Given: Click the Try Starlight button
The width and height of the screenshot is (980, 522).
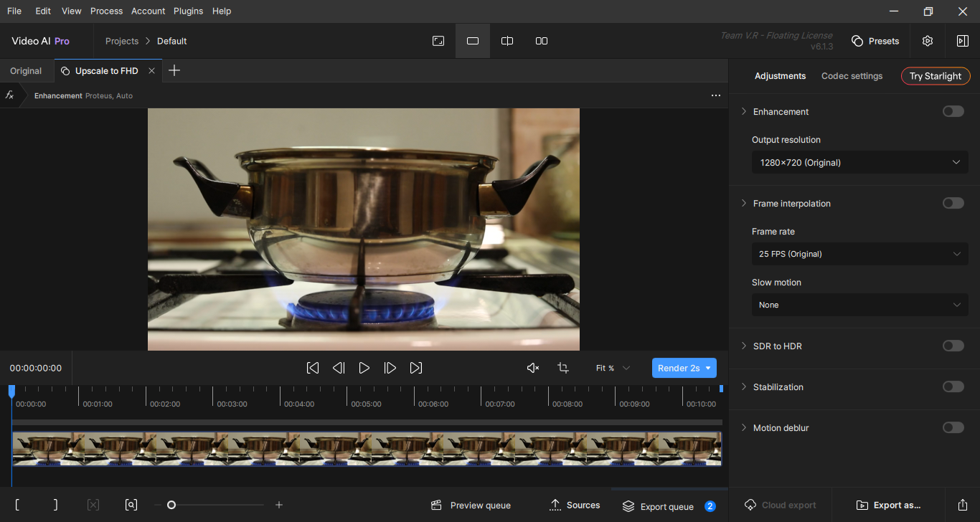Looking at the screenshot, I should click(x=936, y=76).
